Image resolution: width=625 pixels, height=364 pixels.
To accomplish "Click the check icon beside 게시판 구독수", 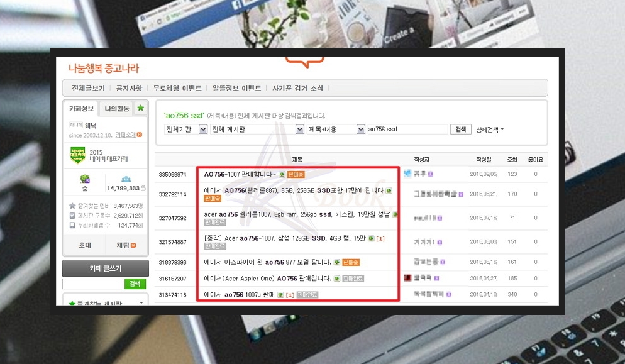I will (72, 216).
